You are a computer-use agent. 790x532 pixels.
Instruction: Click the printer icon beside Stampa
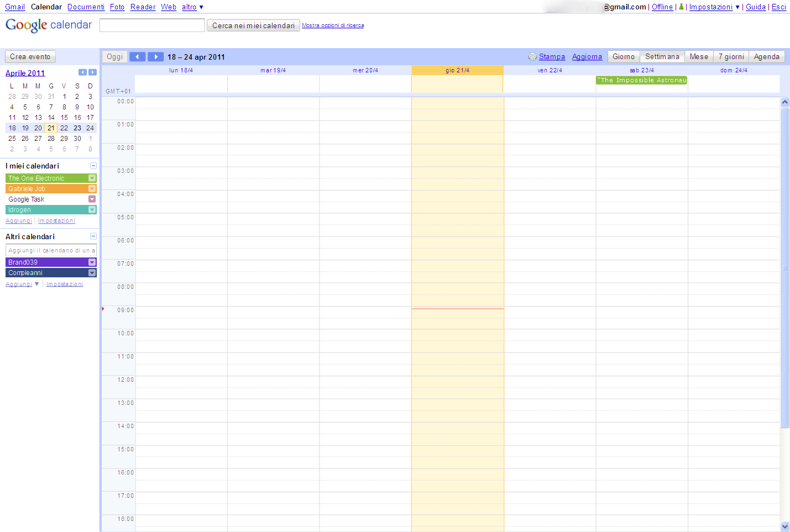coord(532,56)
